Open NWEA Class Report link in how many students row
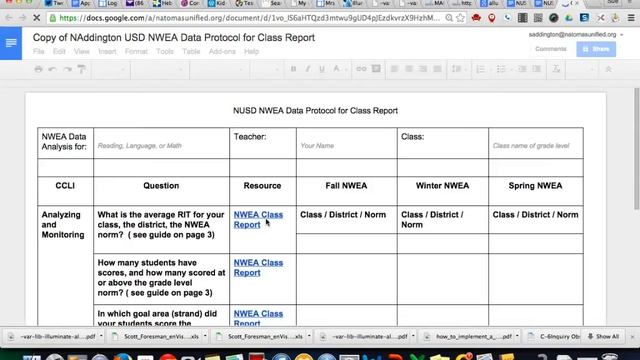Viewport: 640px width, 360px height. (258, 268)
